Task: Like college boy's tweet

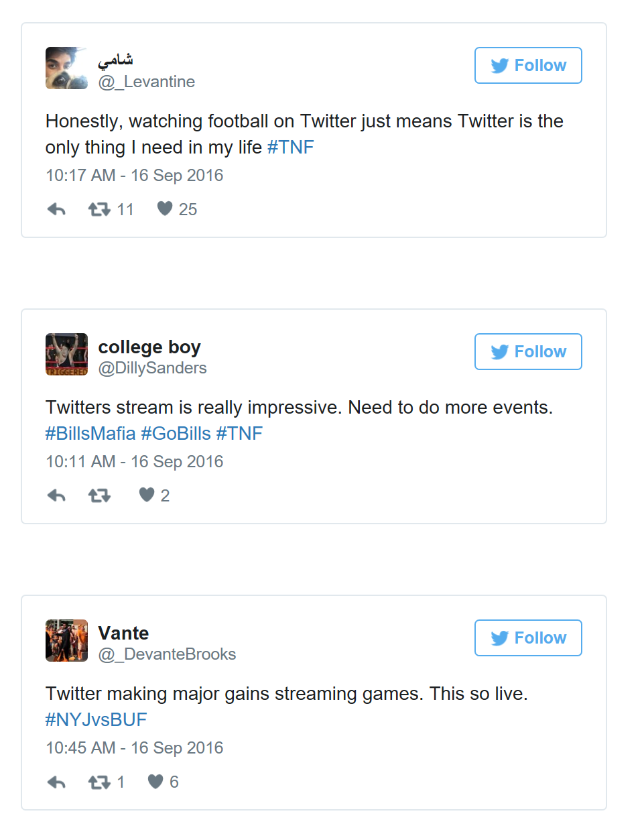Action: click(x=147, y=495)
